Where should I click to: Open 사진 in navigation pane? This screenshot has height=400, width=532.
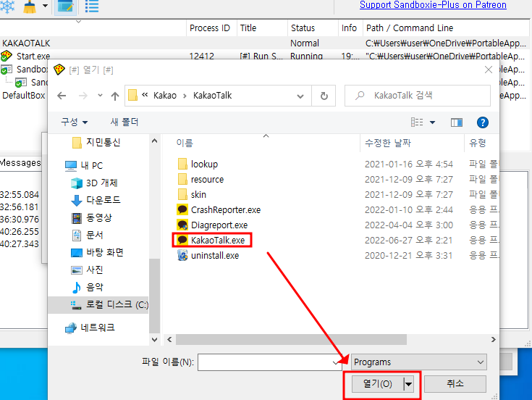coord(87,270)
